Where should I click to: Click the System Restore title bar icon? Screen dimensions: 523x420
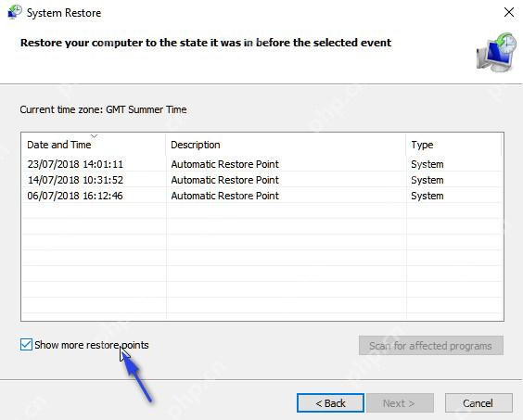15,12
